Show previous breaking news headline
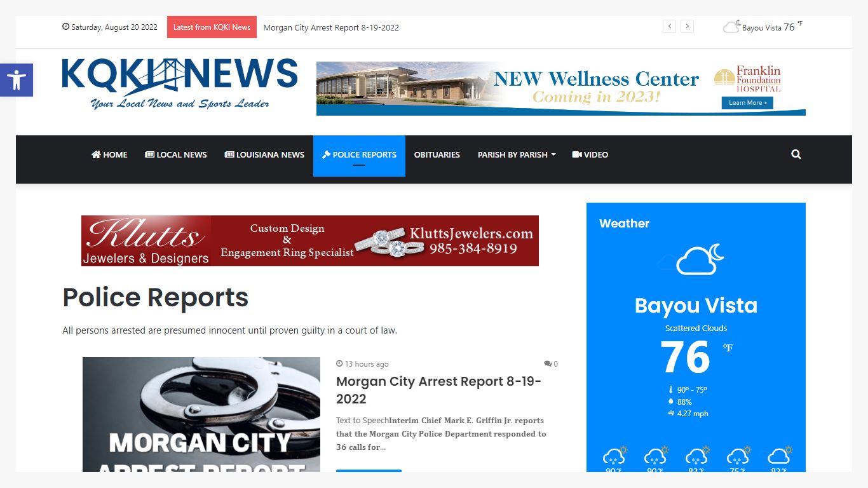The width and height of the screenshot is (868, 488). pyautogui.click(x=669, y=26)
